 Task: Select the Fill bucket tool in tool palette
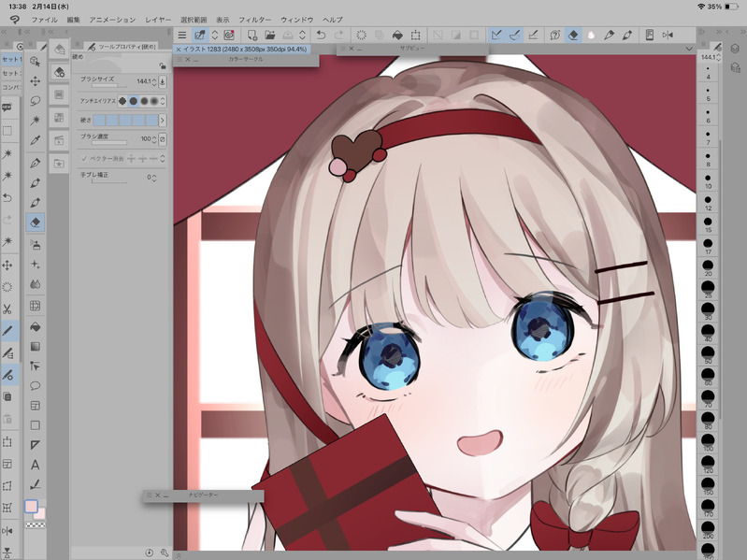click(36, 326)
